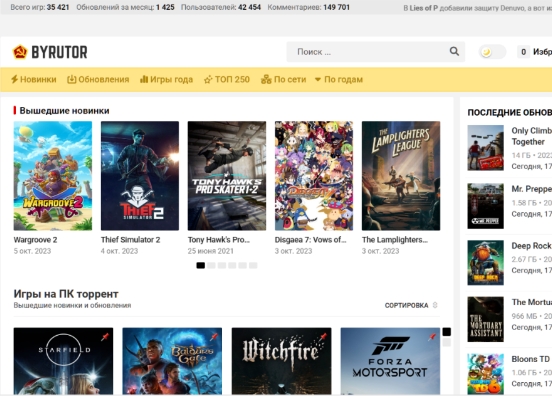
Task: Click the Tony Hawk's Pro... title link
Action: [x=219, y=240]
